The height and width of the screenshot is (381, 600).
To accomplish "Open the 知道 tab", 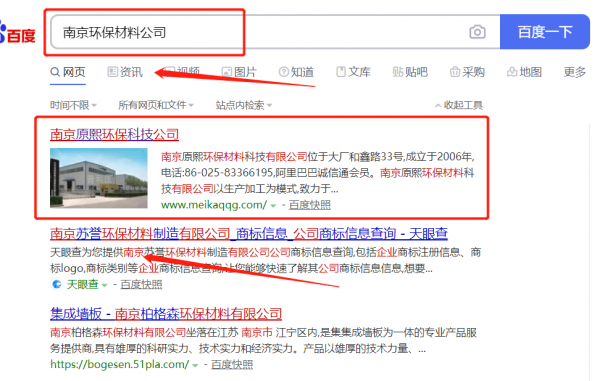I will 297,72.
